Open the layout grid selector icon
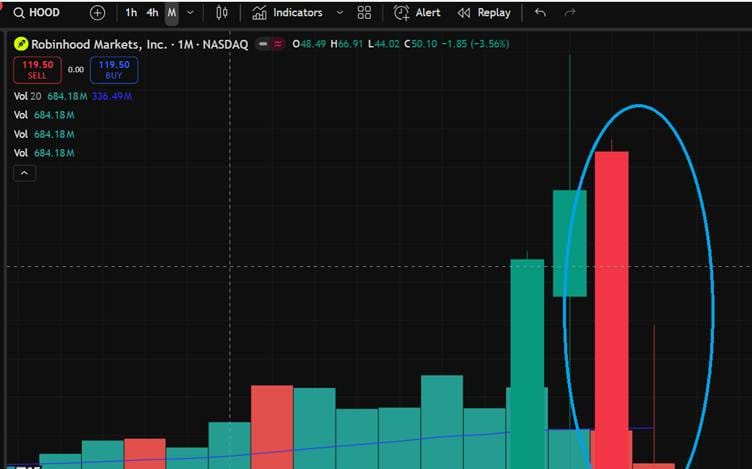This screenshot has height=469, width=752. pyautogui.click(x=364, y=13)
